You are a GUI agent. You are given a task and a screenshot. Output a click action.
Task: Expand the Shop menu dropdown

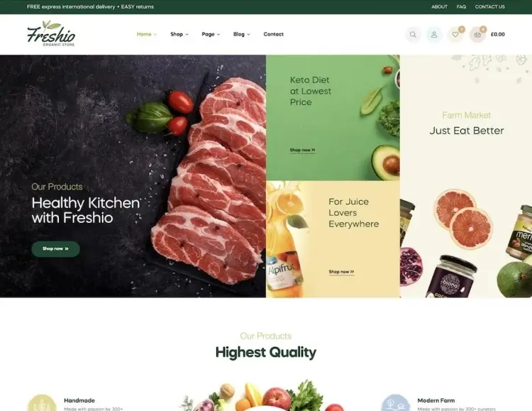(179, 34)
